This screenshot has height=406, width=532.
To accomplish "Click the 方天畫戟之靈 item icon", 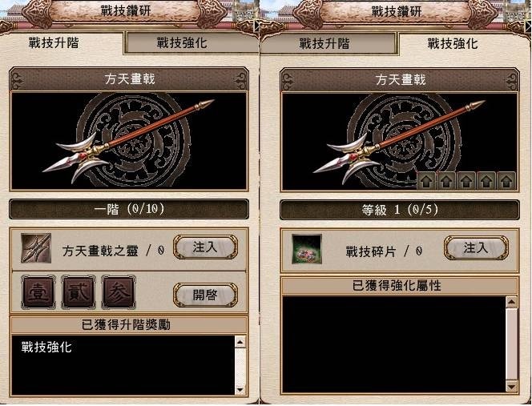I will pyautogui.click(x=36, y=248).
